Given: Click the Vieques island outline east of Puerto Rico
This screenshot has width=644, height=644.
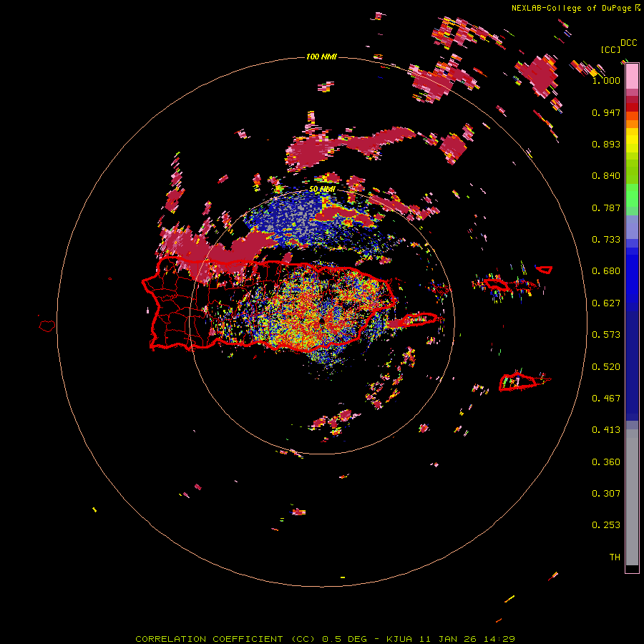Looking at the screenshot, I should [419, 319].
